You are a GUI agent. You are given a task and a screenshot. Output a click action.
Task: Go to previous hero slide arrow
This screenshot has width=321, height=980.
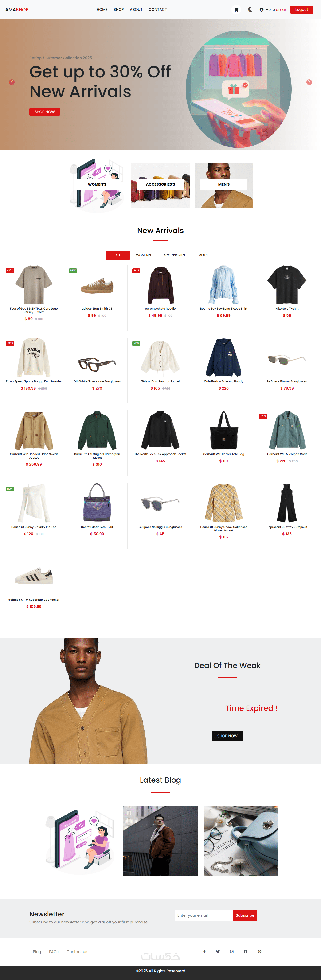point(12,82)
